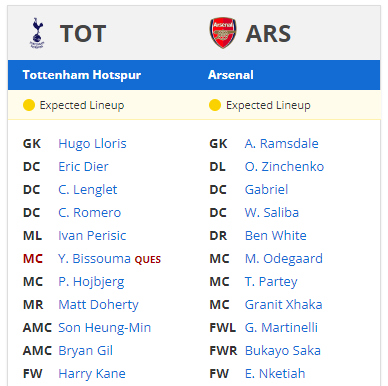Viewport: 388px width, 386px height.
Task: Open E. Nketiah forward link
Action: tap(275, 374)
